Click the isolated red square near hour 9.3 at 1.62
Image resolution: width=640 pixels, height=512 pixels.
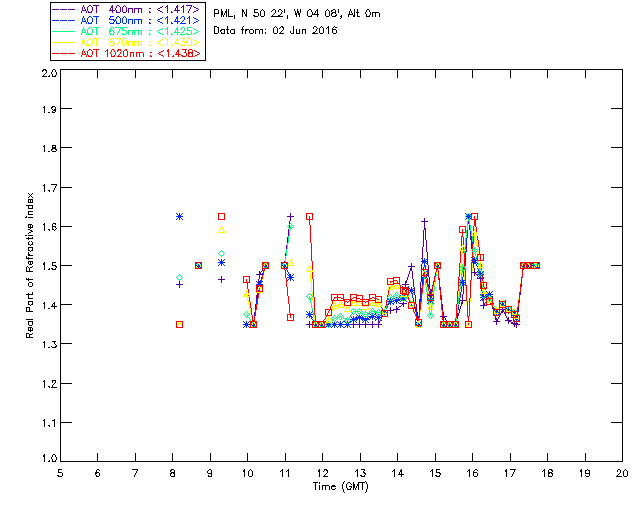[222, 216]
